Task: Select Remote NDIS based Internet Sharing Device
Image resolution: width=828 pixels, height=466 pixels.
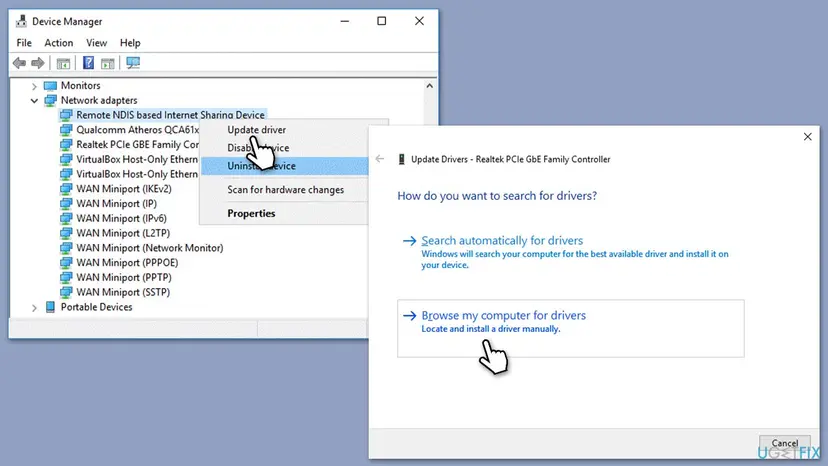Action: (x=170, y=115)
